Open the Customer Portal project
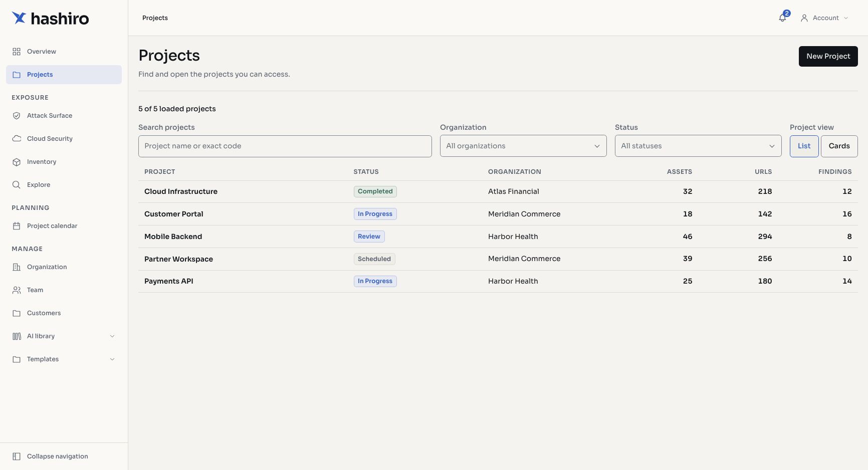 [x=174, y=214]
